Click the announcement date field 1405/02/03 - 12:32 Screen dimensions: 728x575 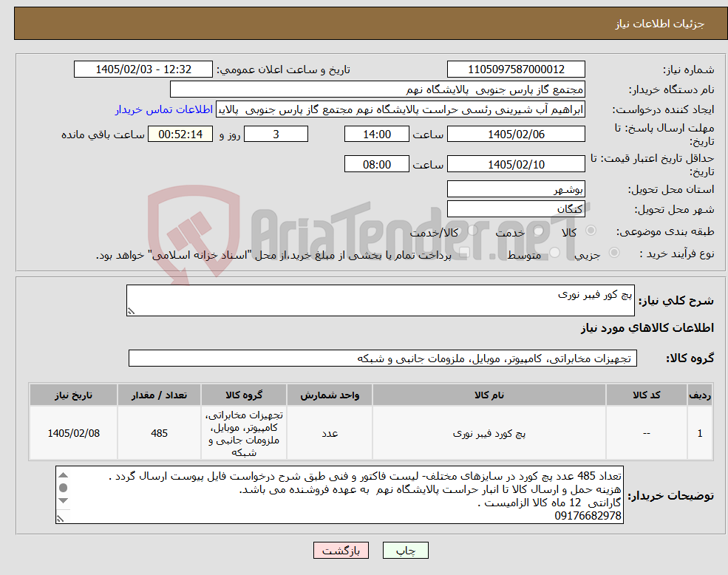click(143, 69)
